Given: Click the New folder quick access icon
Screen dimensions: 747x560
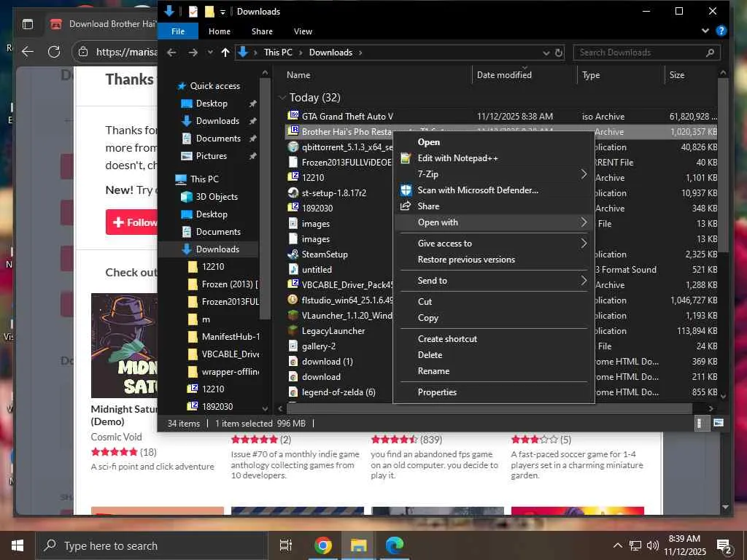Looking at the screenshot, I should pos(209,12).
